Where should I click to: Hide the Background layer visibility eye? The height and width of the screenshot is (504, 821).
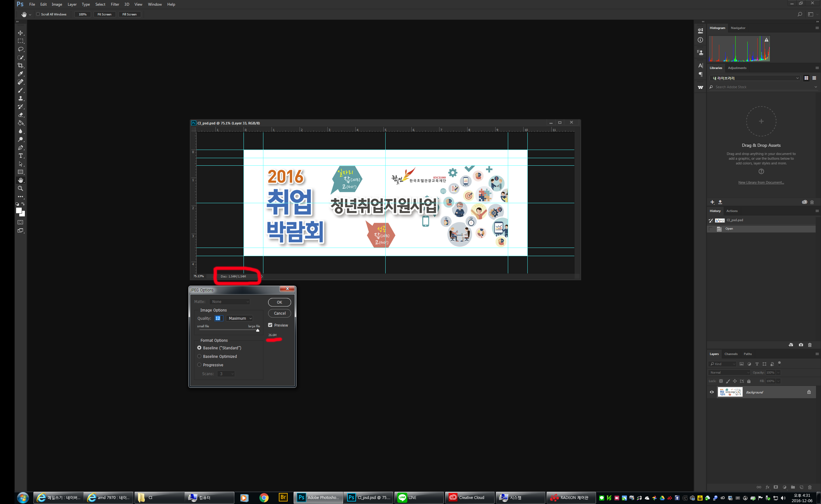712,392
